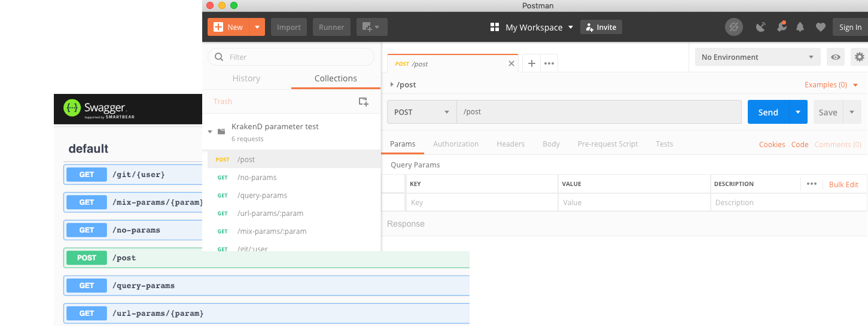Expand GET /mix-params/{param} in Swagger
Image resolution: width=868 pixels, height=326 pixels.
tap(133, 202)
